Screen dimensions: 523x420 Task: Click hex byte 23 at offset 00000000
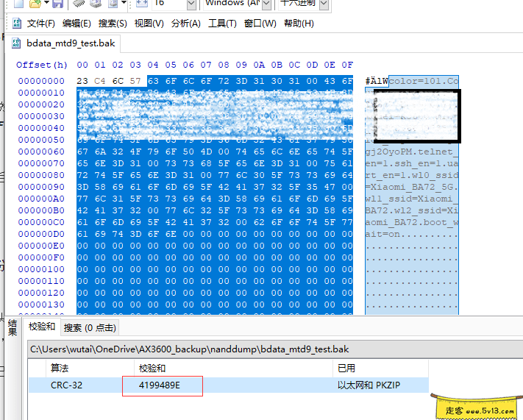tap(82, 81)
